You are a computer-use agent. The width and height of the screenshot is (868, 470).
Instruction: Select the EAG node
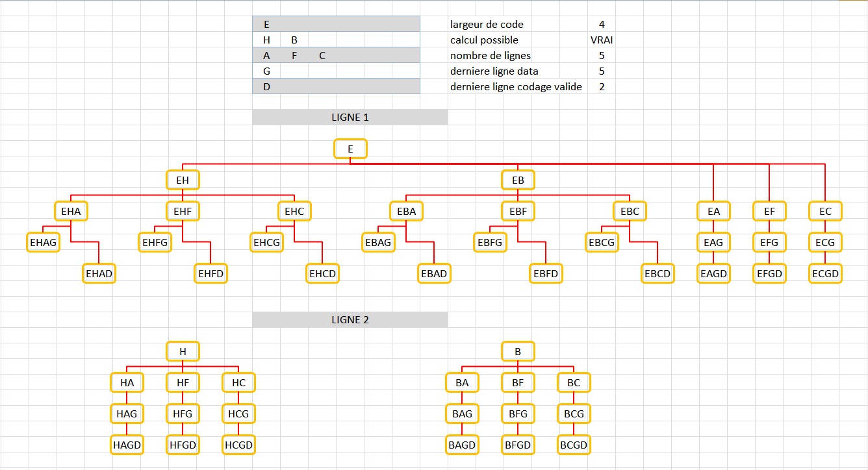(713, 242)
